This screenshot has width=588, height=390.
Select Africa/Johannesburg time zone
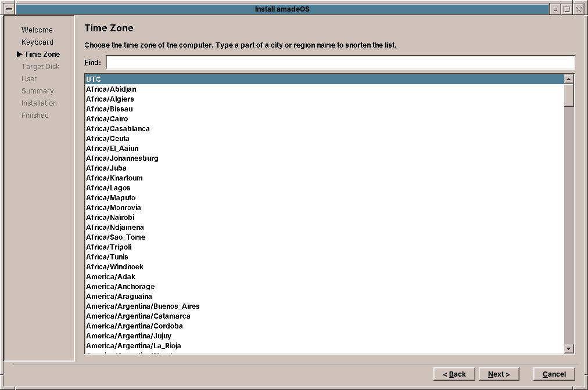[324, 158]
